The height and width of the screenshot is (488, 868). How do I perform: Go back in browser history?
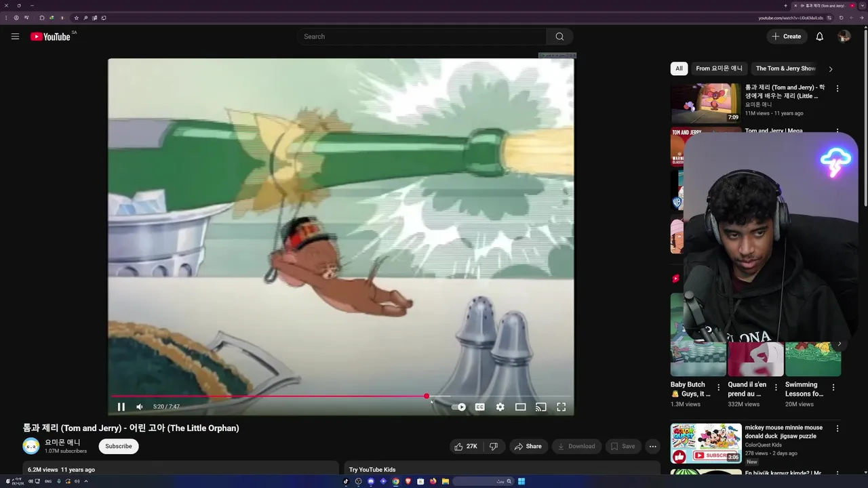[862, 18]
